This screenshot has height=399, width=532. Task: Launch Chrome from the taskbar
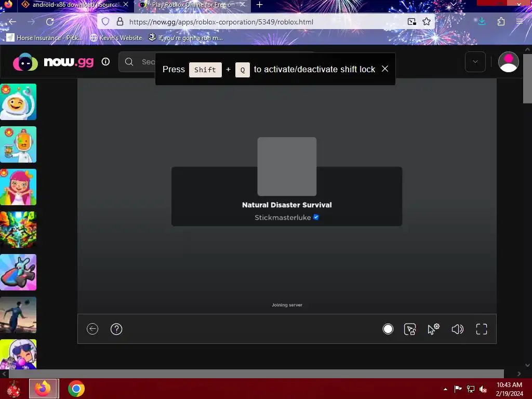pos(76,389)
